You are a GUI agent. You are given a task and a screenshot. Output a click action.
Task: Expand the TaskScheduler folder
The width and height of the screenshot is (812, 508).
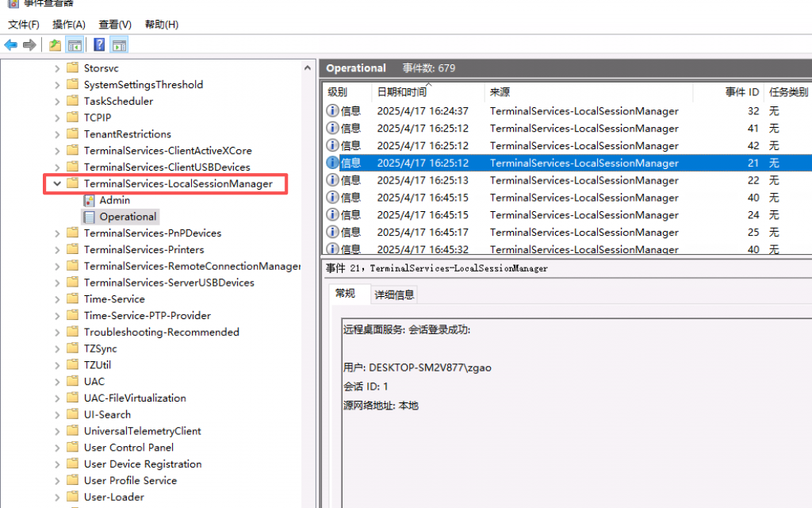pyautogui.click(x=57, y=101)
